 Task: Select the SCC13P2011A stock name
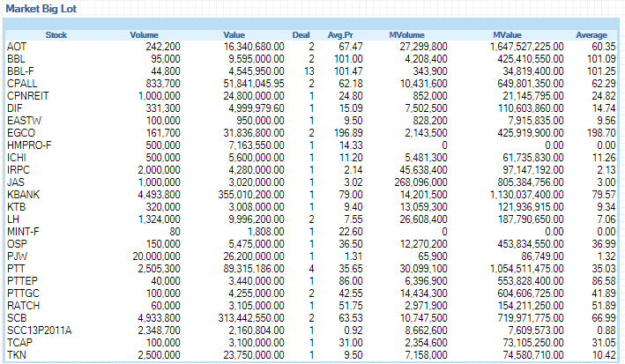tap(40, 331)
